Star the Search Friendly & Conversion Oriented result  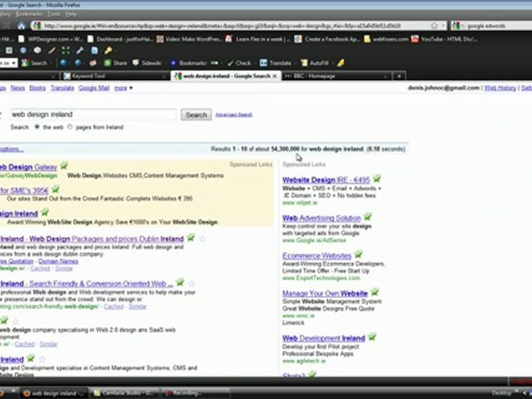coord(192,283)
